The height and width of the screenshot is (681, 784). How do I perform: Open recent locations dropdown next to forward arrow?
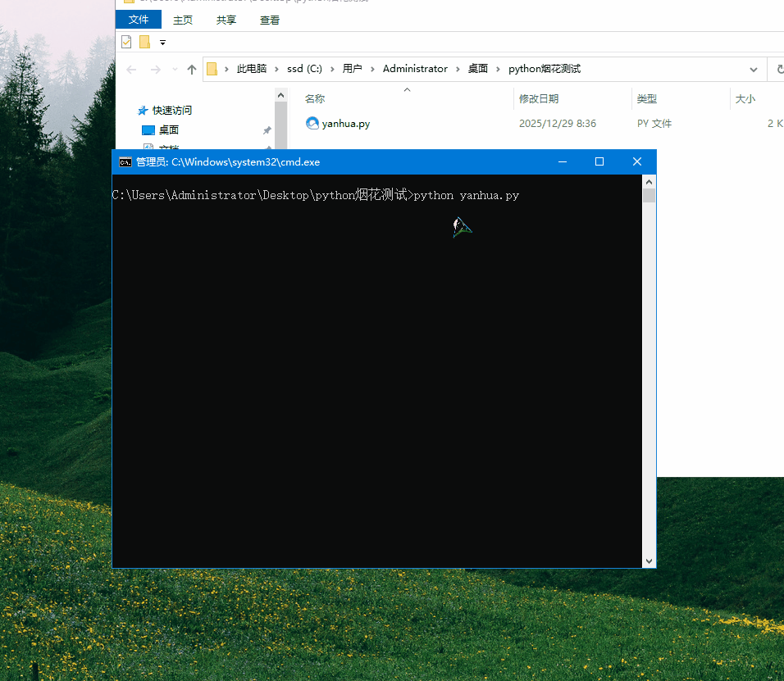[175, 70]
